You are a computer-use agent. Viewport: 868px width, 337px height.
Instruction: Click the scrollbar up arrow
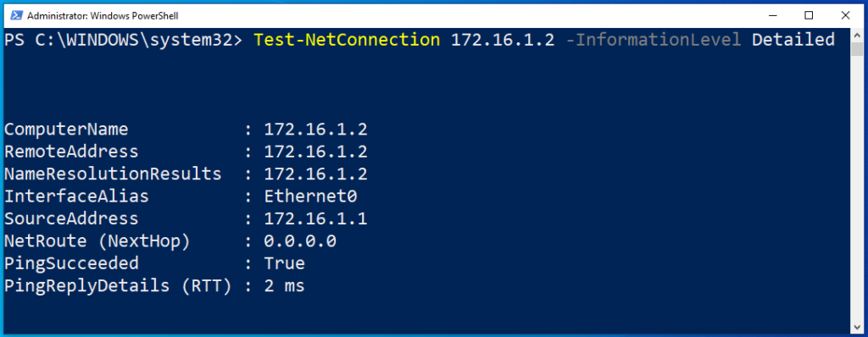(x=857, y=34)
